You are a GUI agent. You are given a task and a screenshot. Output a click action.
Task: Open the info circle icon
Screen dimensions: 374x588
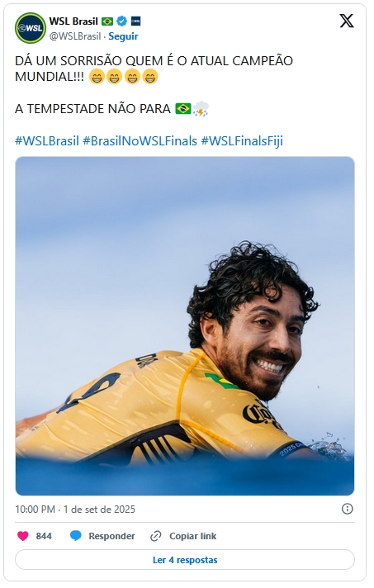coord(347,509)
